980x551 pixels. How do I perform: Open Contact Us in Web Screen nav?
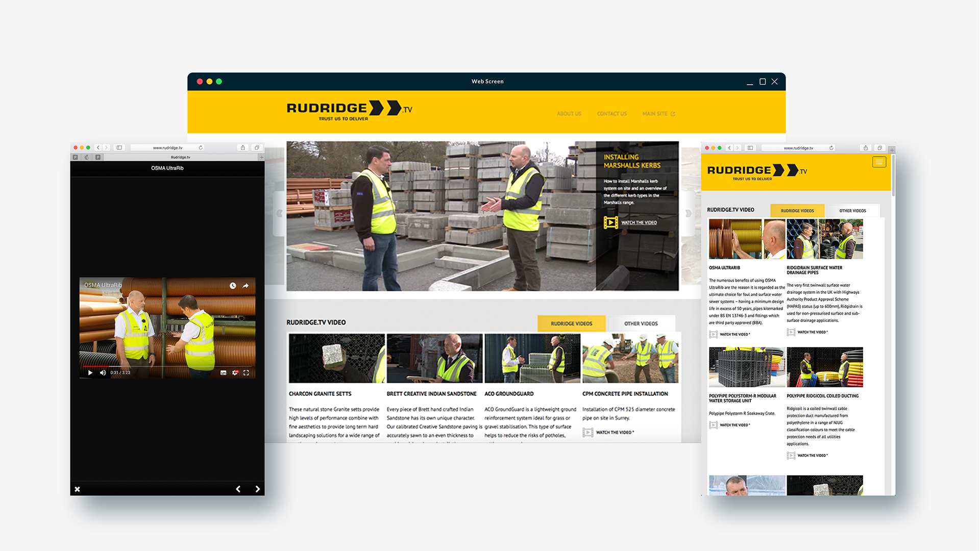(x=612, y=114)
